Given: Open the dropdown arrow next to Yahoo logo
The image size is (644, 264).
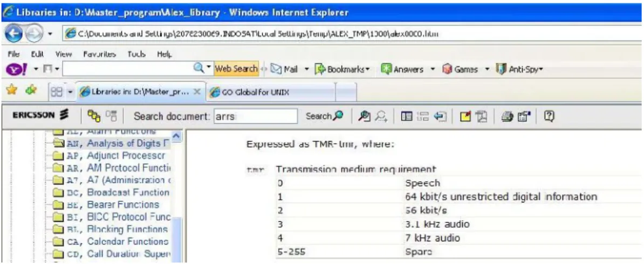Looking at the screenshot, I should pos(35,69).
